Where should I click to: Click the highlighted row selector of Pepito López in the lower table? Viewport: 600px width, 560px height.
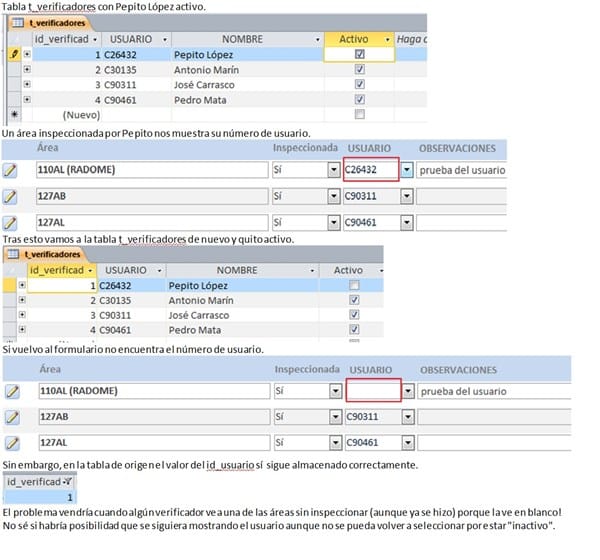pyautogui.click(x=9, y=285)
